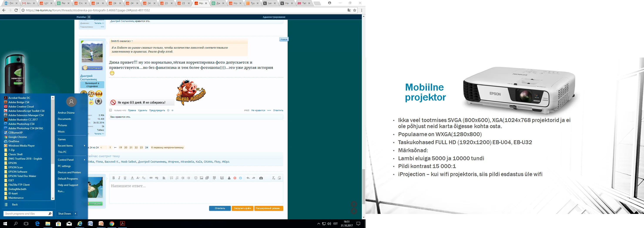Click the browser address bar
The width and height of the screenshot is (644, 228).
point(185,10)
